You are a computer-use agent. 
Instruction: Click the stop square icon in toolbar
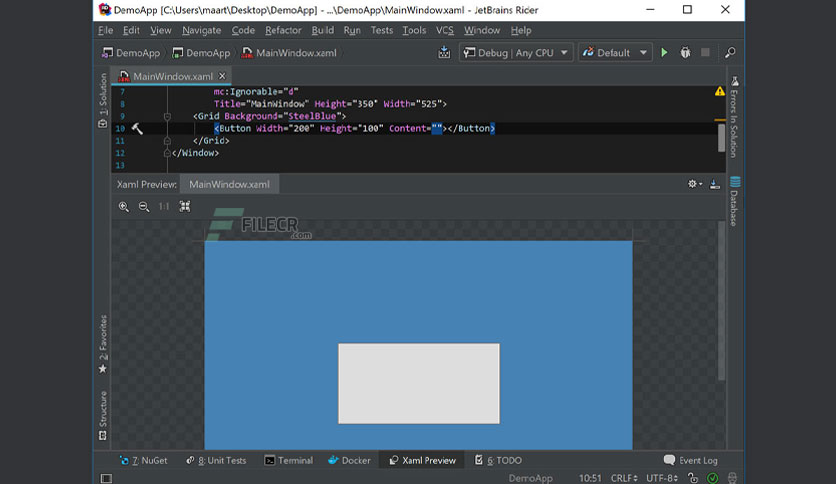[x=705, y=52]
